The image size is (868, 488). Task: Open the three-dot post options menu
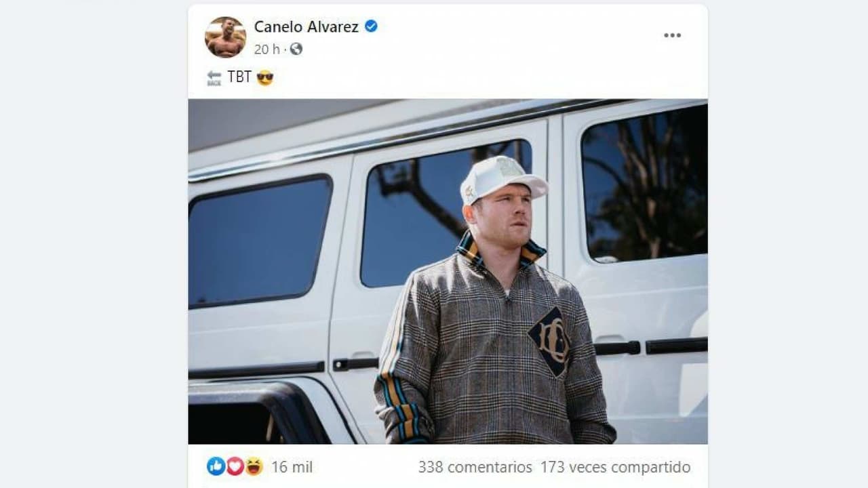(x=672, y=35)
